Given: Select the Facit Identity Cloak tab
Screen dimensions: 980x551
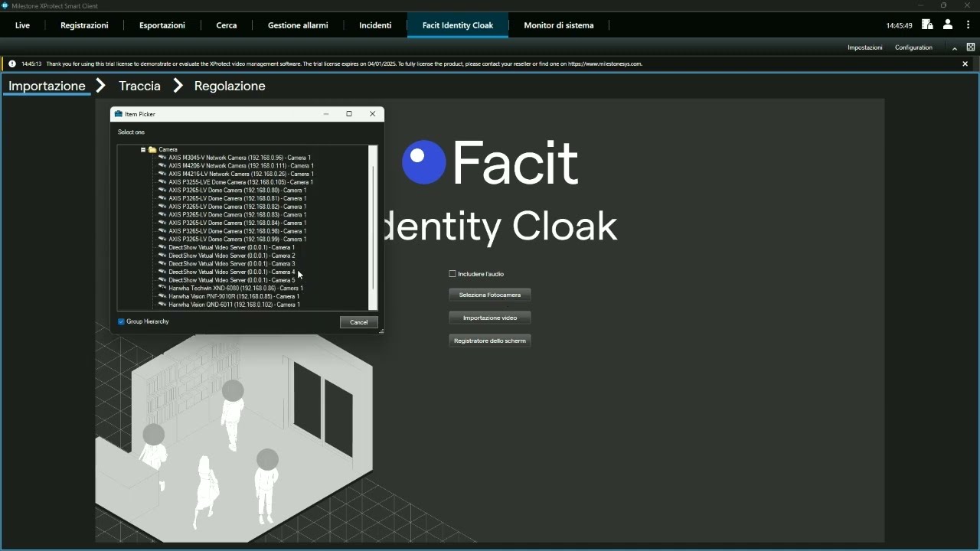Looking at the screenshot, I should (458, 25).
